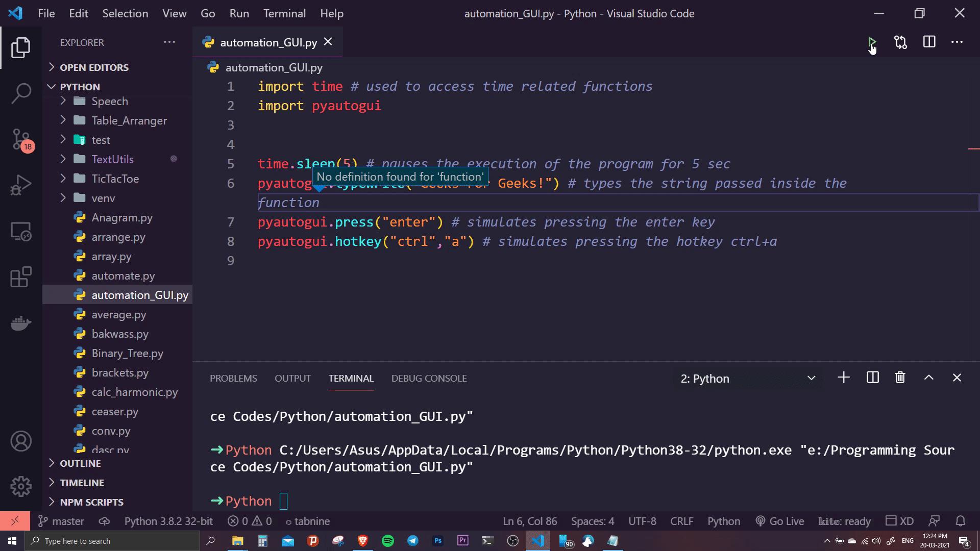This screenshot has height=551, width=980.
Task: Switch to the PROBLEMS tab
Action: coord(233,379)
